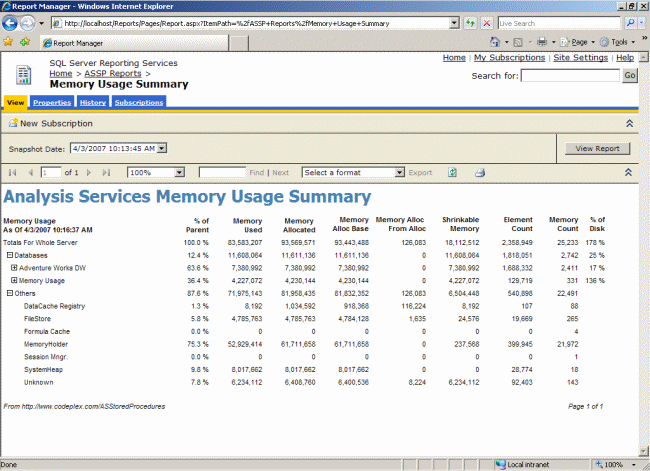Image resolution: width=650 pixels, height=471 pixels.
Task: Click the browser Back arrow button
Action: coord(11,21)
